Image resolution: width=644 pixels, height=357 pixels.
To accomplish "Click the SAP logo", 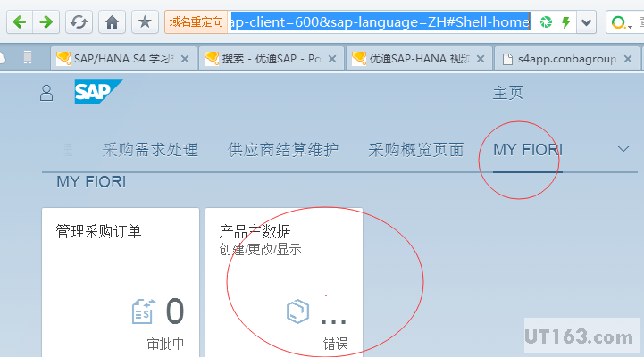I will [98, 92].
